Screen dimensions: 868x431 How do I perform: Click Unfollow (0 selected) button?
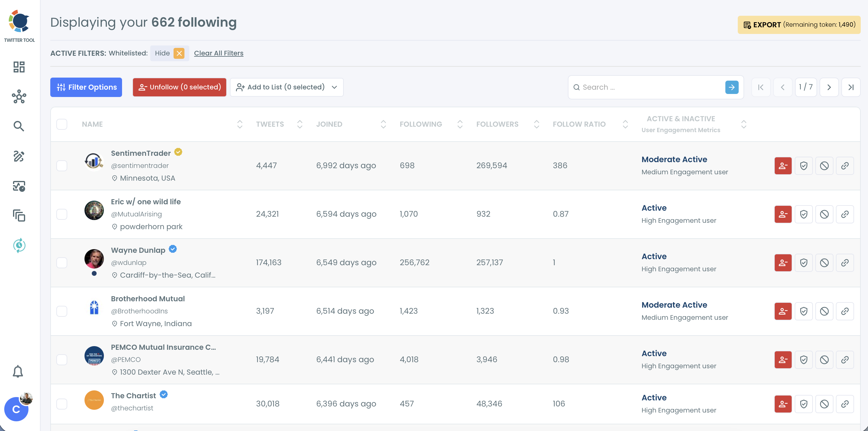click(179, 87)
